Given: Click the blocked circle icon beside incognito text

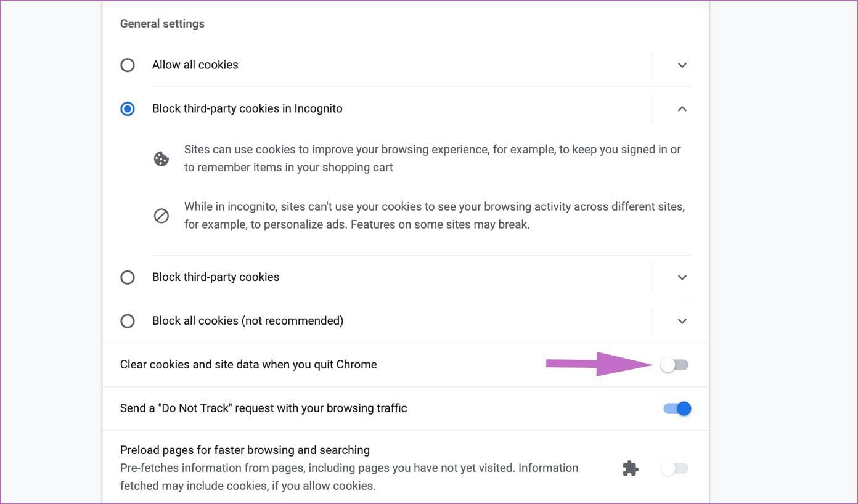Looking at the screenshot, I should point(161,216).
